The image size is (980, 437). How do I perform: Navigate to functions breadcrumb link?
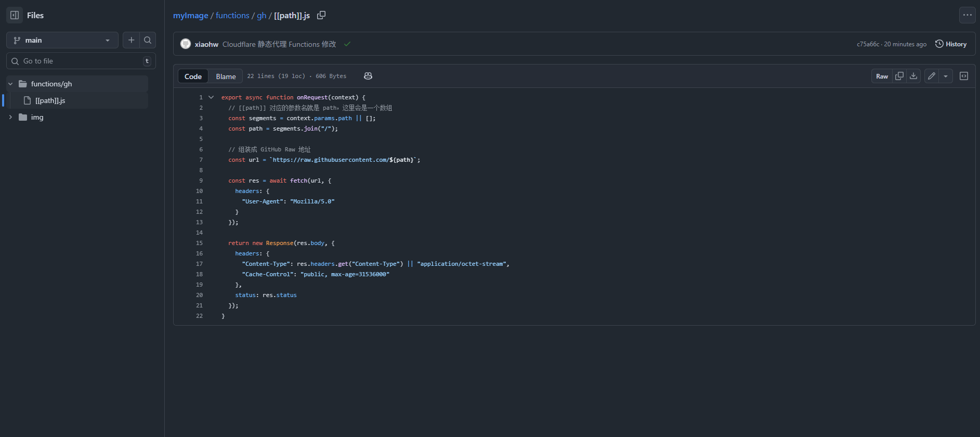(x=232, y=16)
